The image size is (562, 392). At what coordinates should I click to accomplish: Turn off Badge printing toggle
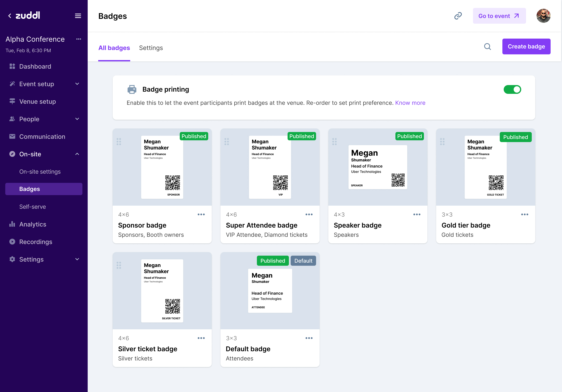click(512, 90)
